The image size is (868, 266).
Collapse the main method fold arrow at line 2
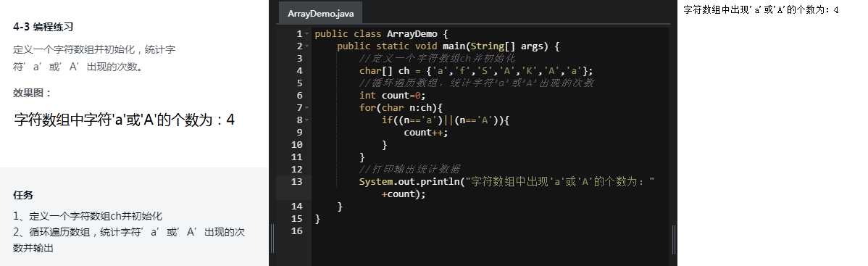coord(307,46)
